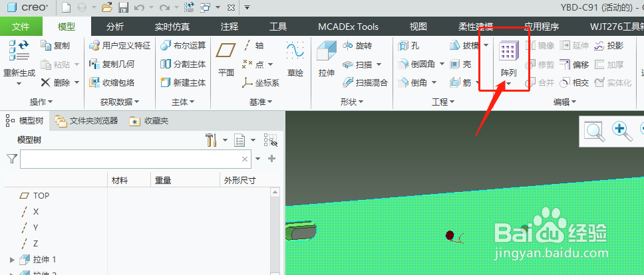Switch to the 视图 view tab
Image resolution: width=644 pixels, height=275 pixels.
(x=418, y=27)
